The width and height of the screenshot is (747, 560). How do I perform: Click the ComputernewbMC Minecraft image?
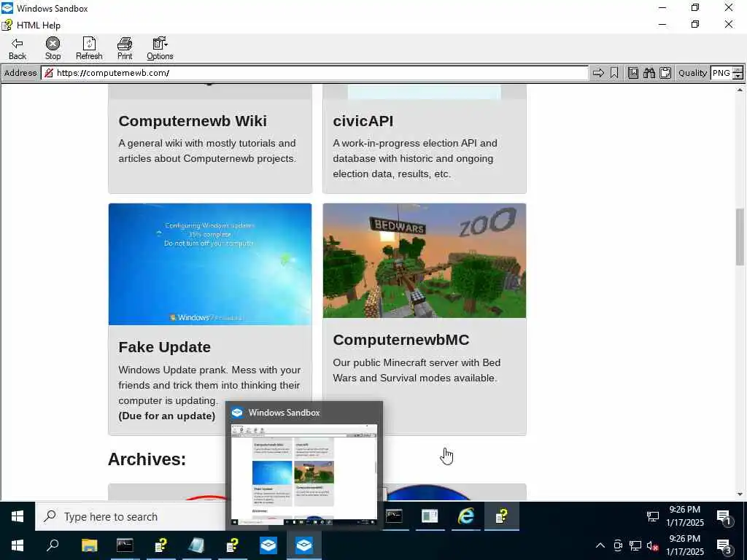425,260
